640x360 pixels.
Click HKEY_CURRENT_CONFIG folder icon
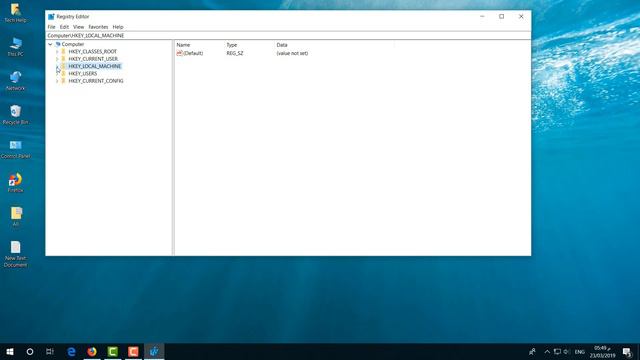[x=63, y=81]
